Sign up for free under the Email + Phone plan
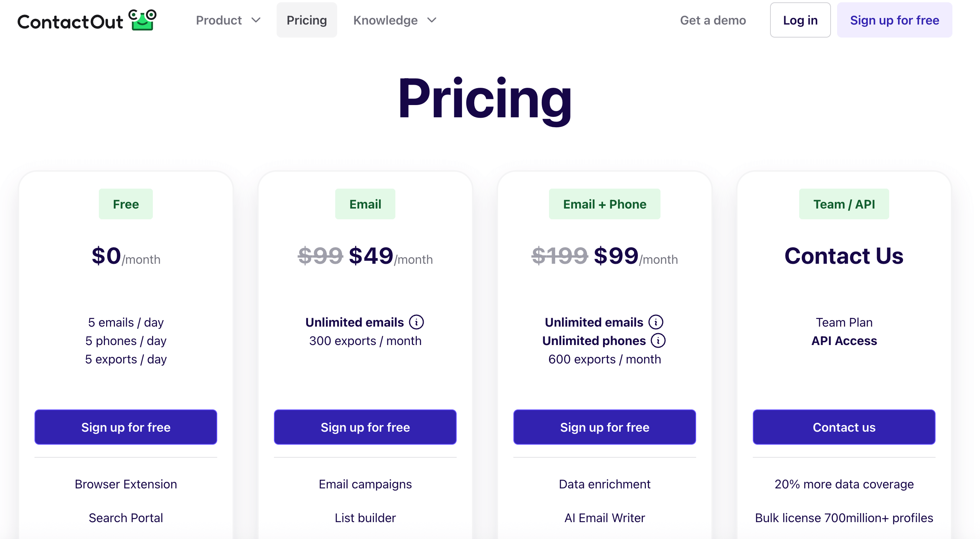Screen dimensions: 980x539 [x=605, y=427]
